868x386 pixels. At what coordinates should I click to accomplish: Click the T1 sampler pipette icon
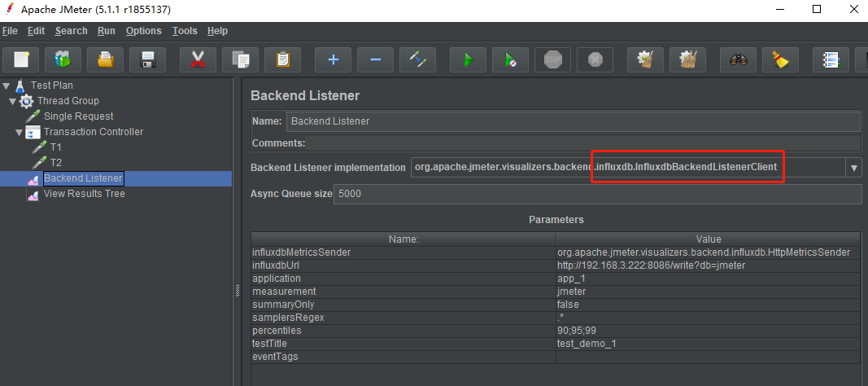(39, 147)
